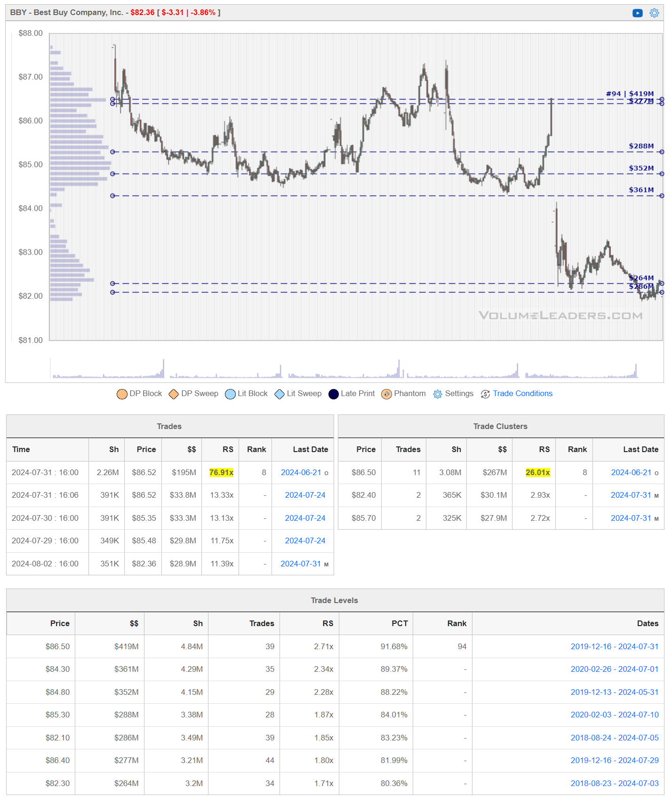Click the $84.30 trade level price
Image resolution: width=672 pixels, height=803 pixels.
point(57,669)
